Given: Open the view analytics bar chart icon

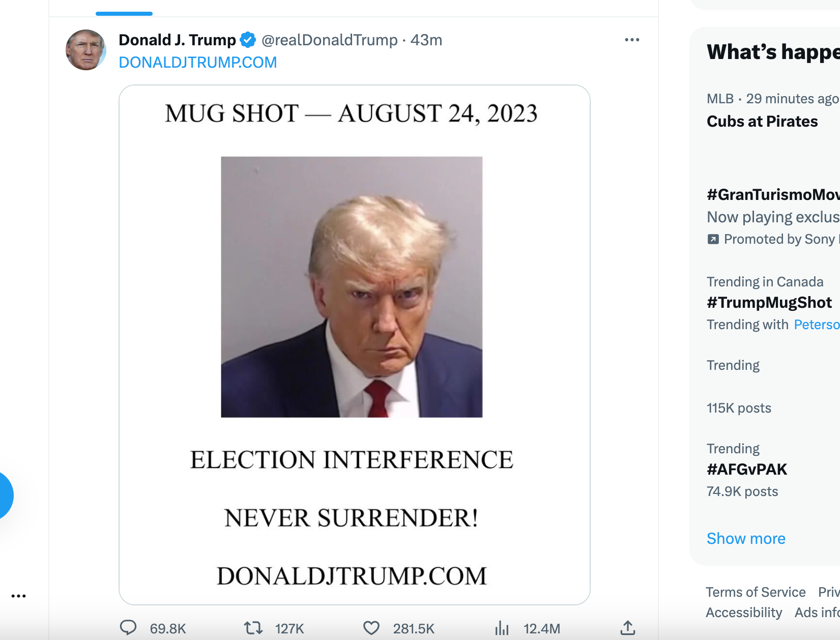Looking at the screenshot, I should (x=502, y=628).
